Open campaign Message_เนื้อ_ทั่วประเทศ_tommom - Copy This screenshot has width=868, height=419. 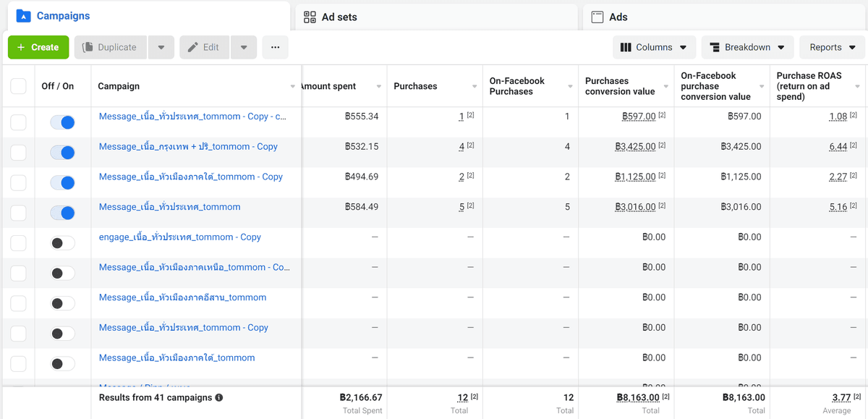click(x=184, y=328)
